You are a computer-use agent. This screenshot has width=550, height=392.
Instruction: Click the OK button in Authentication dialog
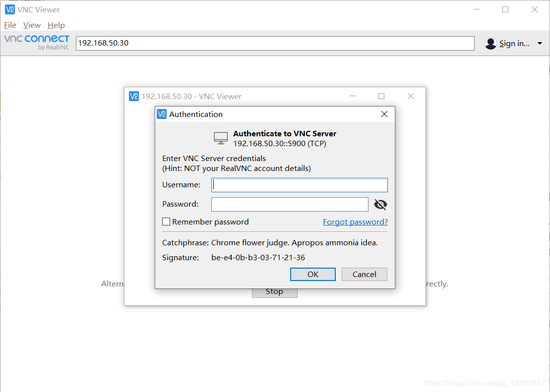coord(313,274)
